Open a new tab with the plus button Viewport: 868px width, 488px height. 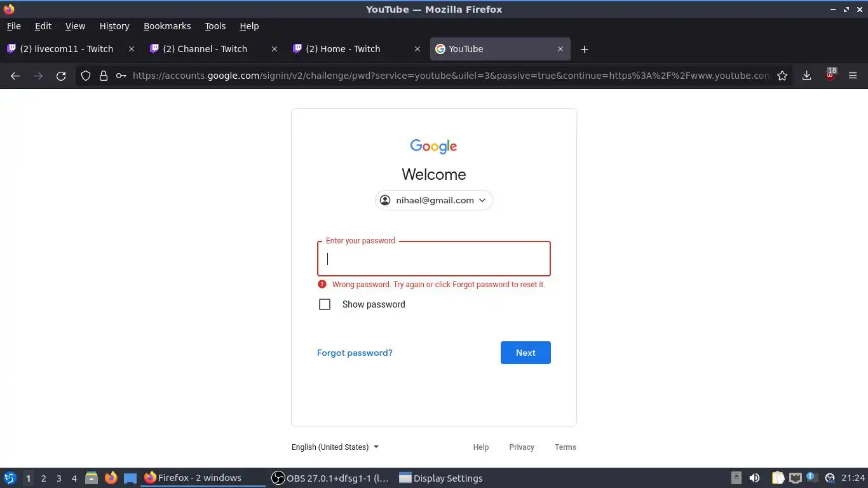(x=584, y=49)
